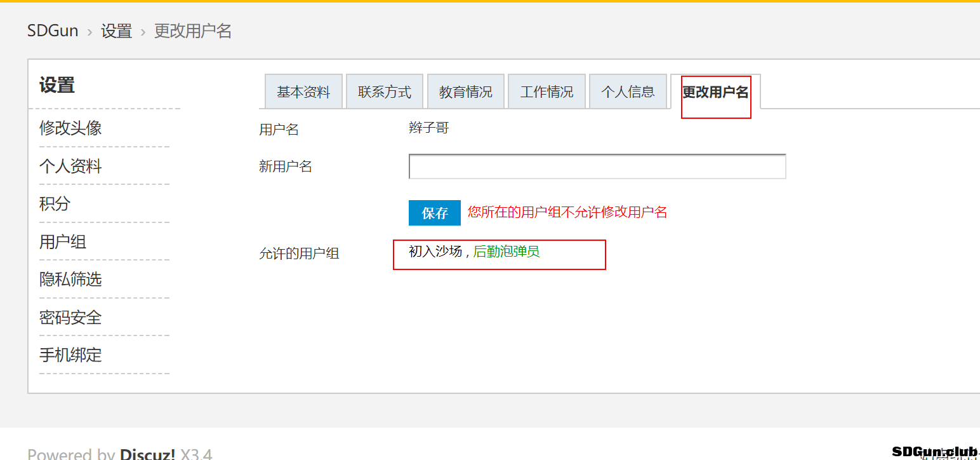Click the 允许的用户组 label

coord(299,254)
